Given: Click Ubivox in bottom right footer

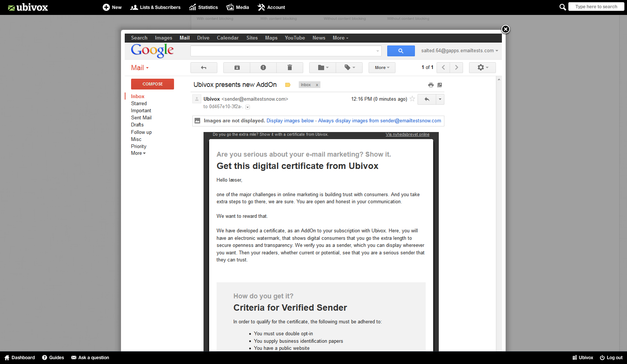Looking at the screenshot, I should coord(583,357).
